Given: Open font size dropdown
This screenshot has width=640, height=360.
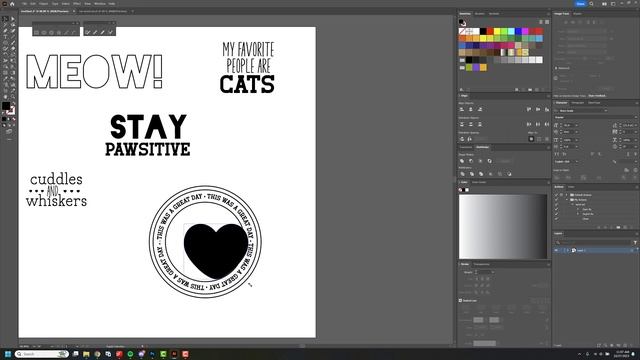Looking at the screenshot, I should pos(576,125).
